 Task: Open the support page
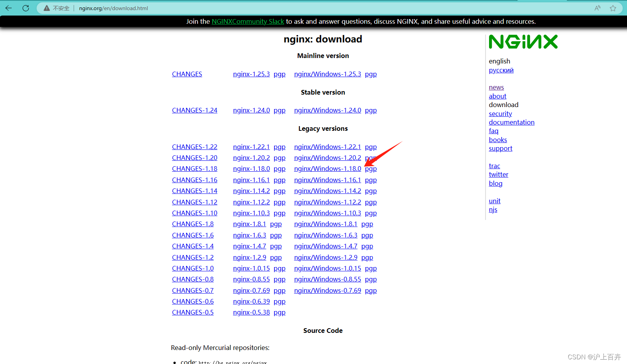point(500,149)
